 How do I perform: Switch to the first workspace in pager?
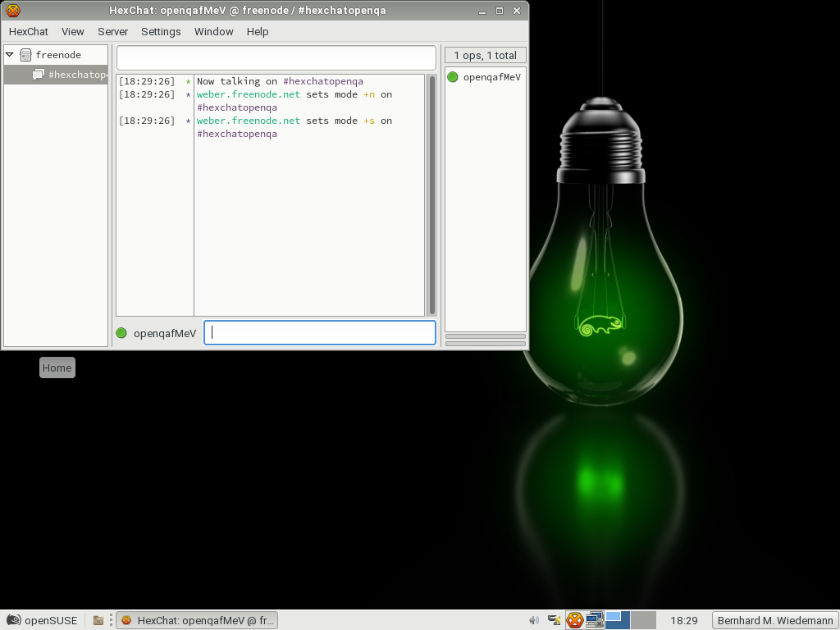tap(618, 620)
